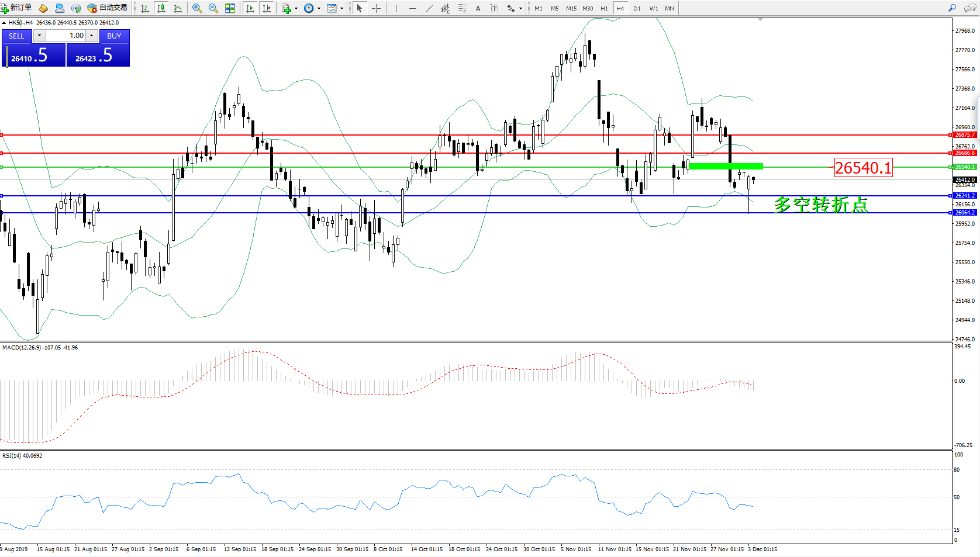980x557 pixels.
Task: Collapse the one-click trading panel arrow
Action: point(4,23)
